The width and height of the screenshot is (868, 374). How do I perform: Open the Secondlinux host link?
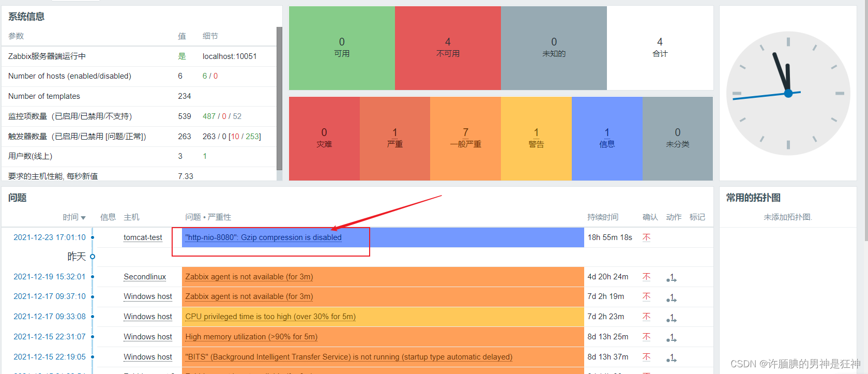[x=145, y=277]
